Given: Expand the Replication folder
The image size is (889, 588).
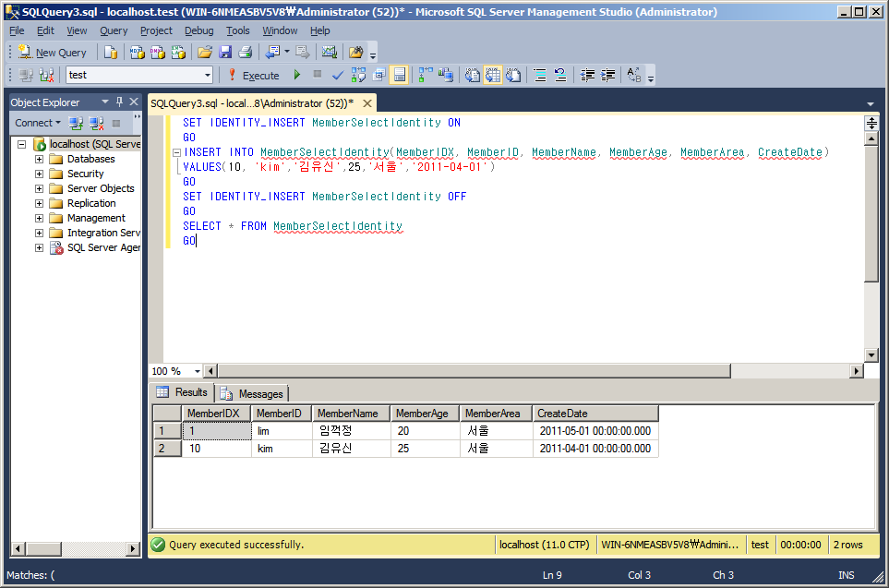Looking at the screenshot, I should point(39,203).
